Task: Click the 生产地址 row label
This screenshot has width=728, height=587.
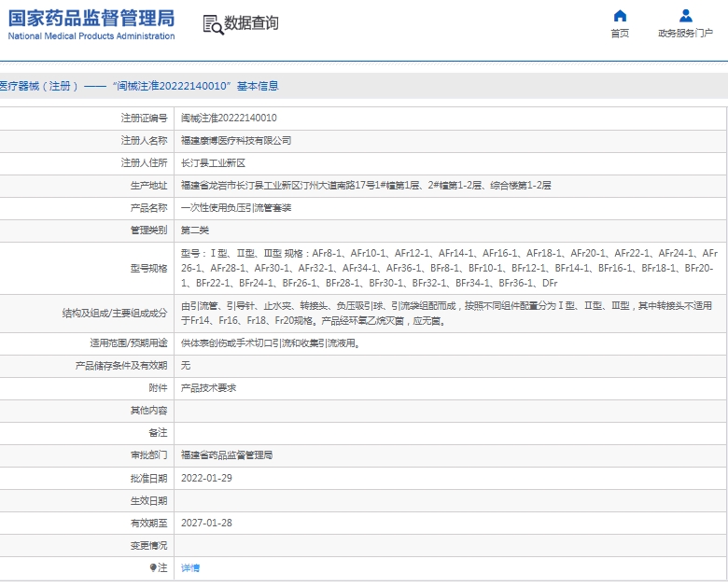Action: click(x=148, y=186)
